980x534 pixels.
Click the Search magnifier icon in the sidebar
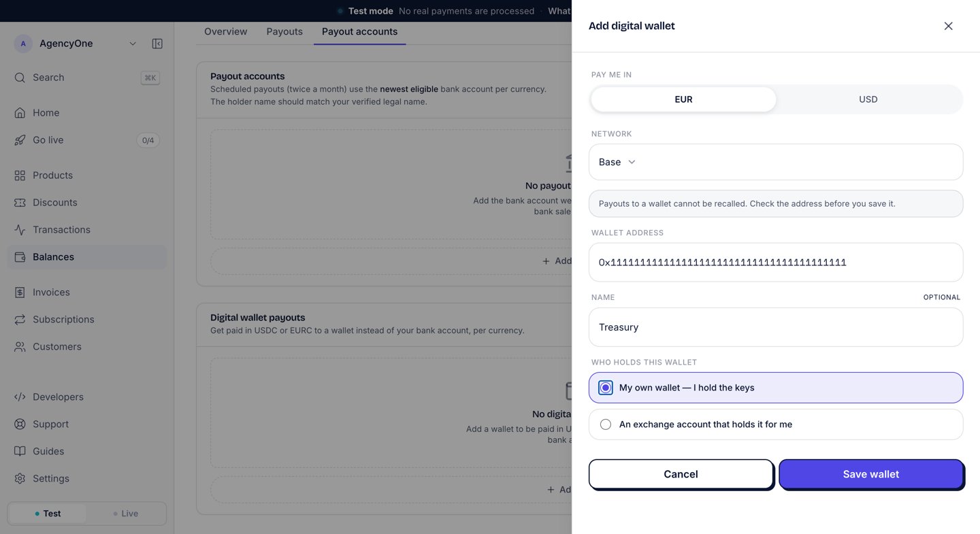[x=20, y=78]
